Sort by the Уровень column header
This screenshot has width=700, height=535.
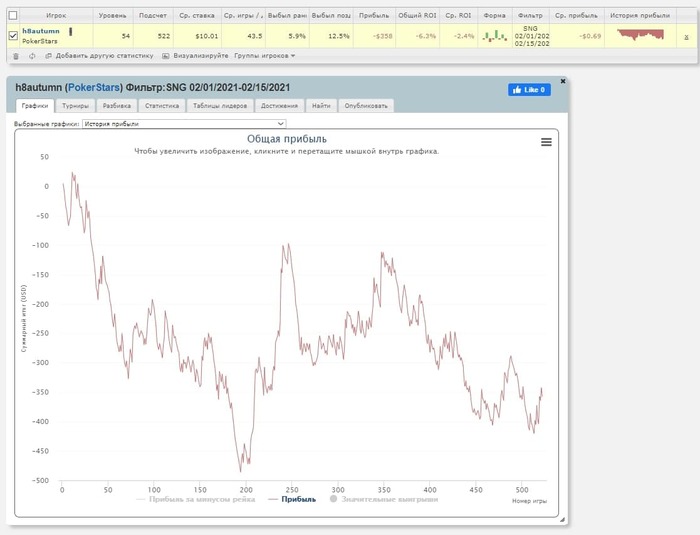112,16
